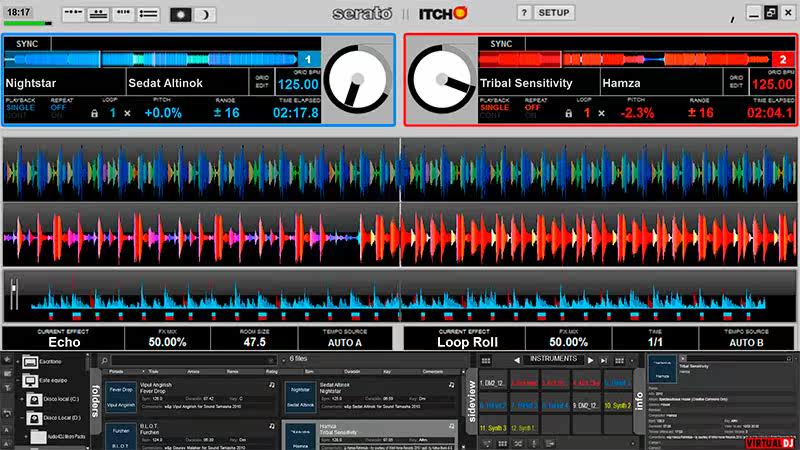The width and height of the screenshot is (800, 450).
Task: Toggle deck 1 playback Single/Cont mode
Action: 20,111
